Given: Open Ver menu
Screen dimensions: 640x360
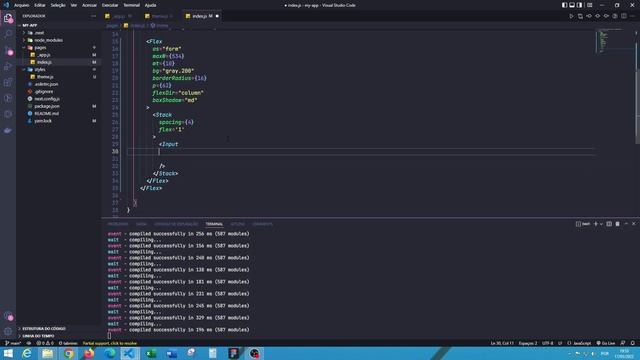Looking at the screenshot, I should (74, 5).
